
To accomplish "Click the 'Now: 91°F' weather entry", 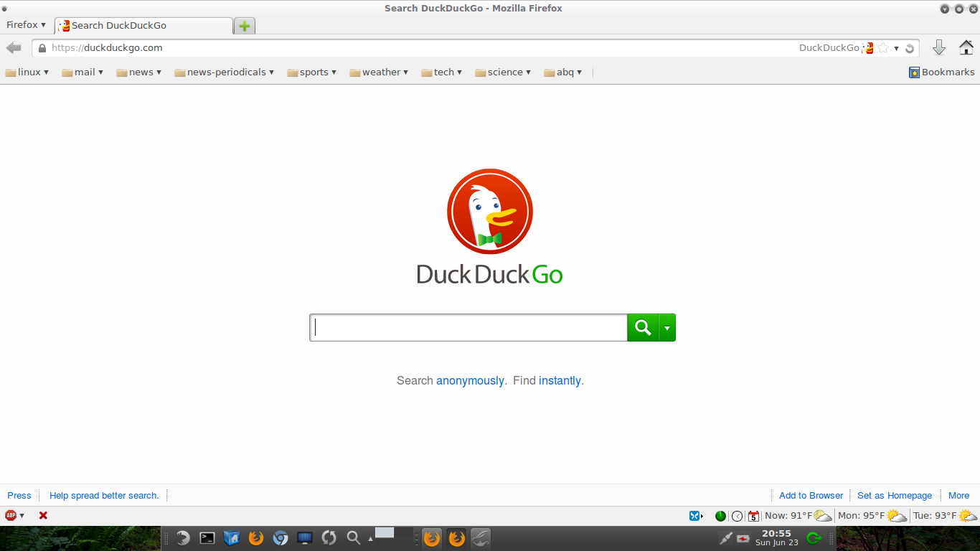I will click(x=798, y=516).
